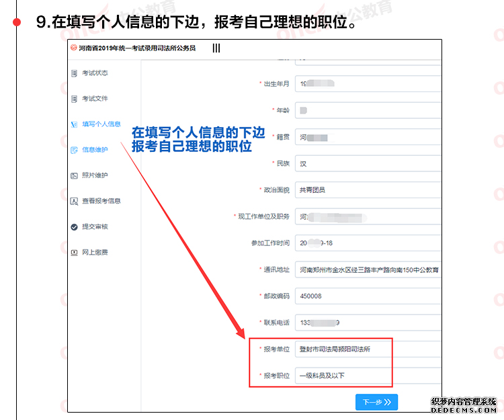Open the 考试文件 menu item
Viewport: 504px width, 420px height.
coord(95,98)
